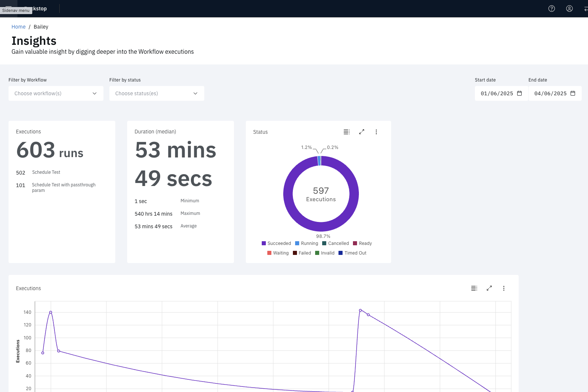This screenshot has width=588, height=392.
Task: Open Executions chart overflow menu
Action: [x=504, y=288]
